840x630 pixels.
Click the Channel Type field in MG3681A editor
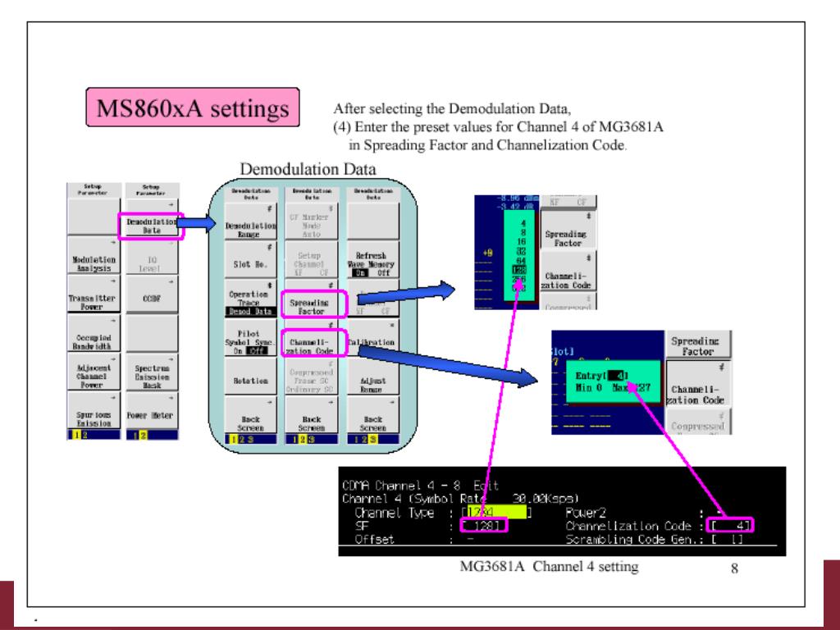[x=497, y=513]
